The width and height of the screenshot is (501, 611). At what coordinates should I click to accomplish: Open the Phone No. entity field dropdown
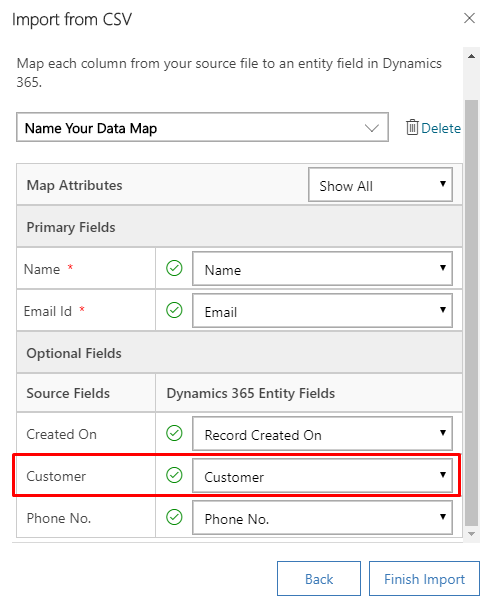tap(322, 518)
